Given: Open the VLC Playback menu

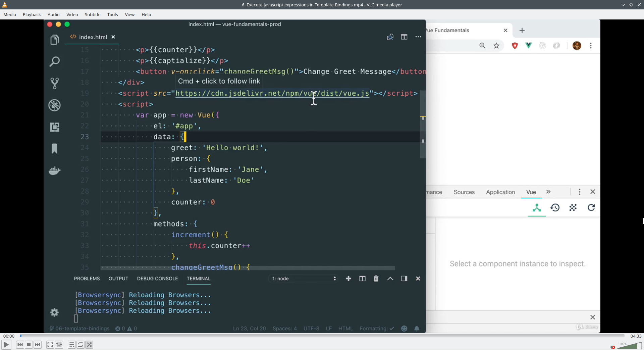Looking at the screenshot, I should coord(32,14).
